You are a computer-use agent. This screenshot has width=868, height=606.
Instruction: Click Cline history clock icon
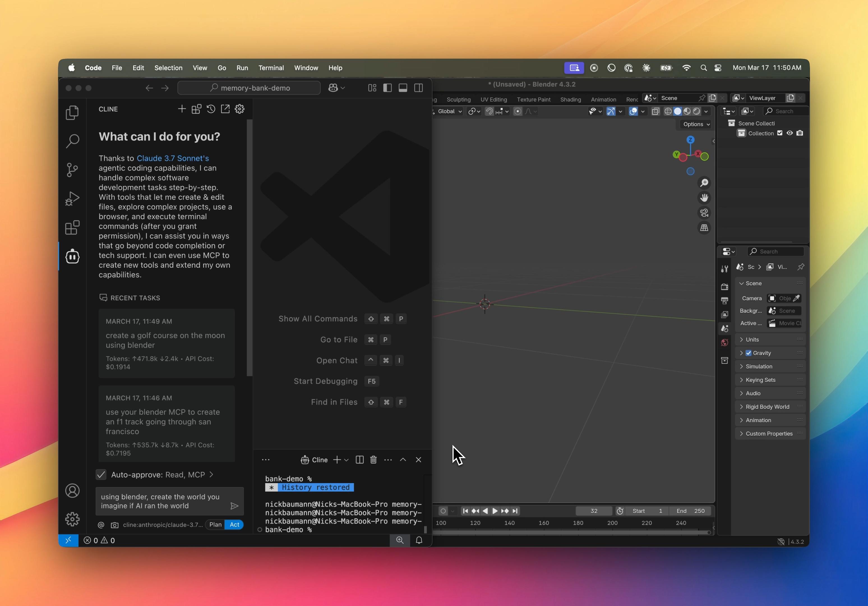click(x=211, y=109)
